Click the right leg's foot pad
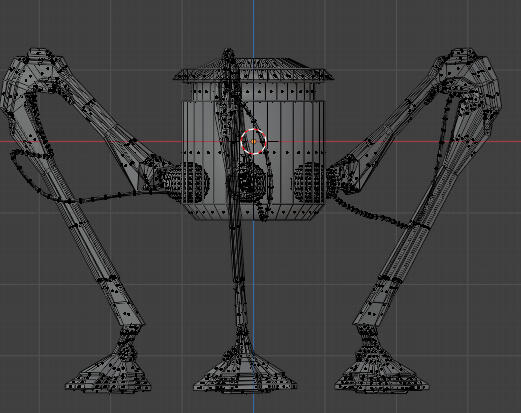The width and height of the screenshot is (521, 413). [382, 374]
